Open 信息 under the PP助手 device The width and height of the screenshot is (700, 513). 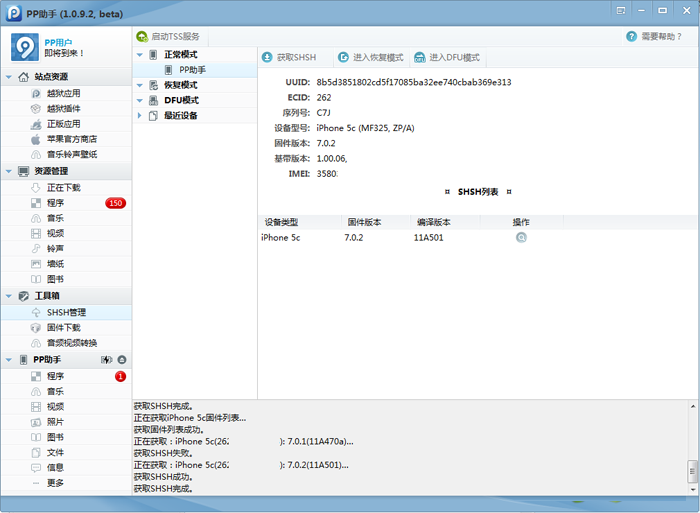coord(55,467)
